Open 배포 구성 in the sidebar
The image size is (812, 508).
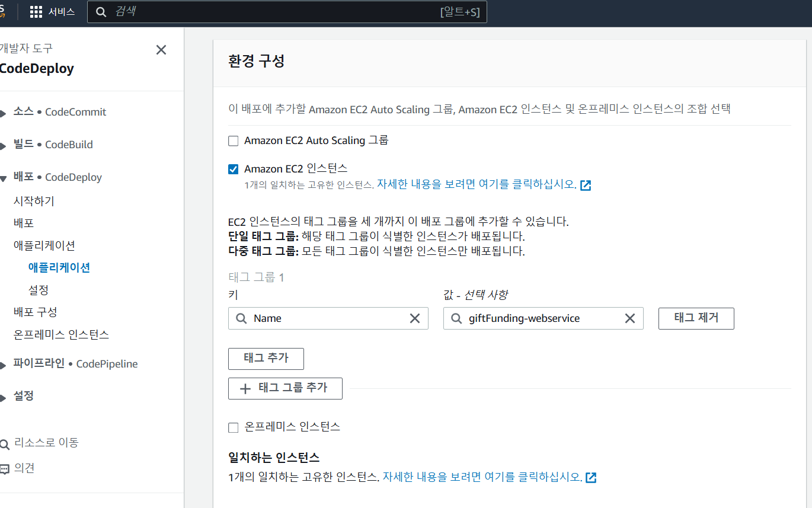pos(36,312)
